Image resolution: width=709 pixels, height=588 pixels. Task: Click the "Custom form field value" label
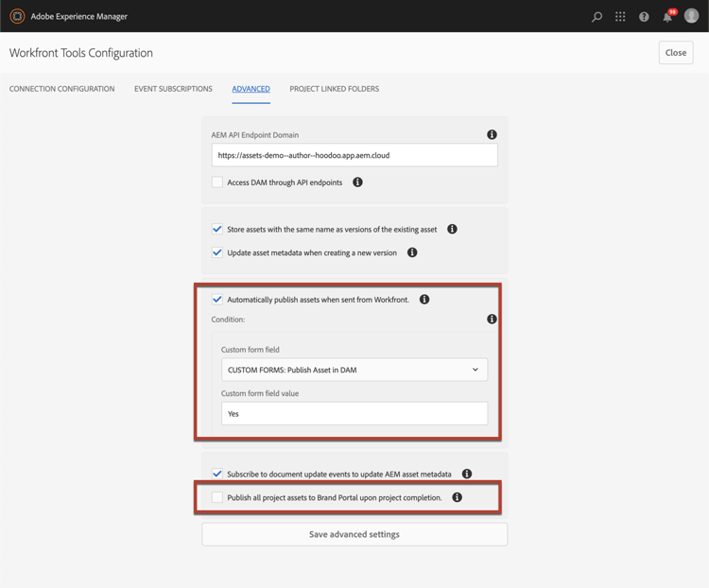(x=260, y=393)
